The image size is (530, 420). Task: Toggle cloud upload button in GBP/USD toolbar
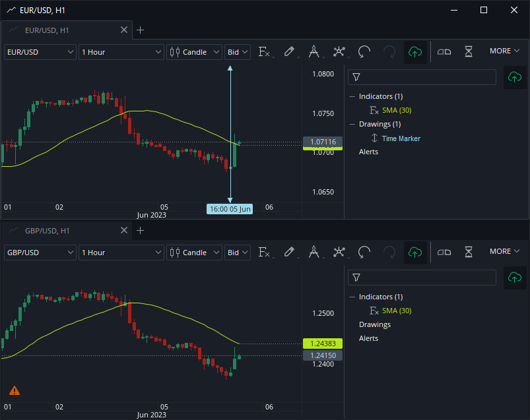tap(415, 253)
